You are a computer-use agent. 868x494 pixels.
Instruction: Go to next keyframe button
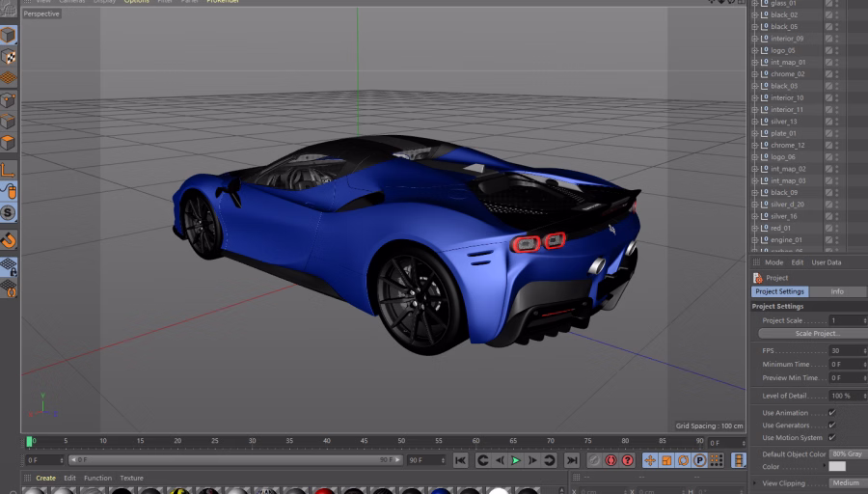coord(549,460)
